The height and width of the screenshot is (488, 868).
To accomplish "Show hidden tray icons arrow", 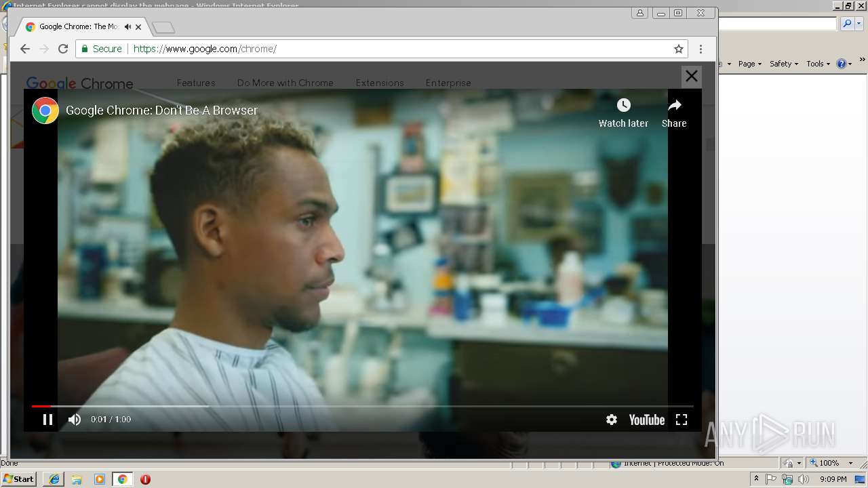I will click(x=757, y=479).
